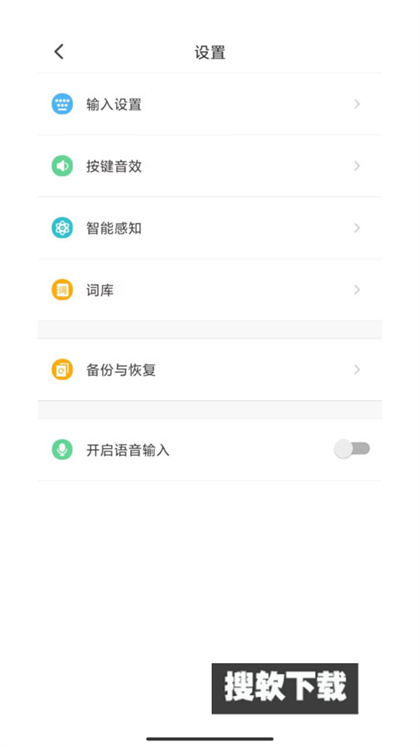Tap the back arrow icon

pos(59,51)
